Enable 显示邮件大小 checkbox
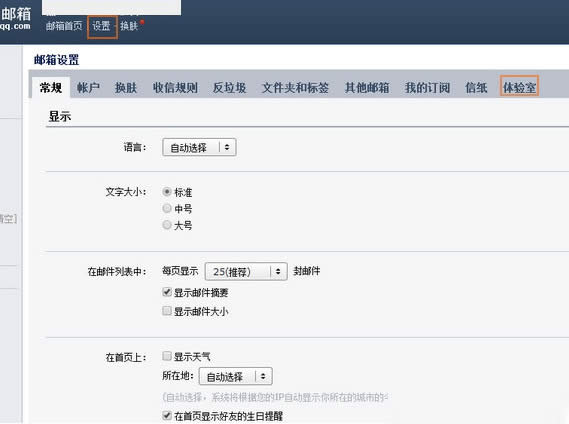The width and height of the screenshot is (569, 424). tap(167, 311)
